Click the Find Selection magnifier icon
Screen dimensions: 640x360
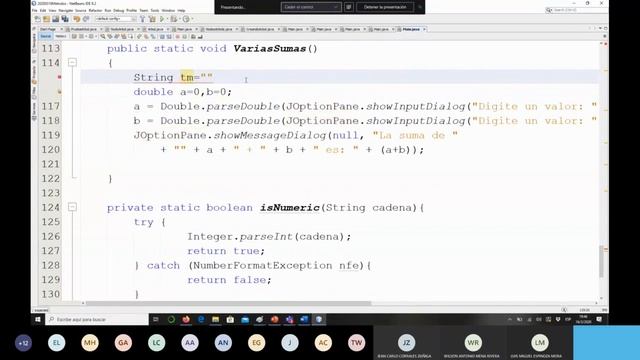(x=103, y=37)
